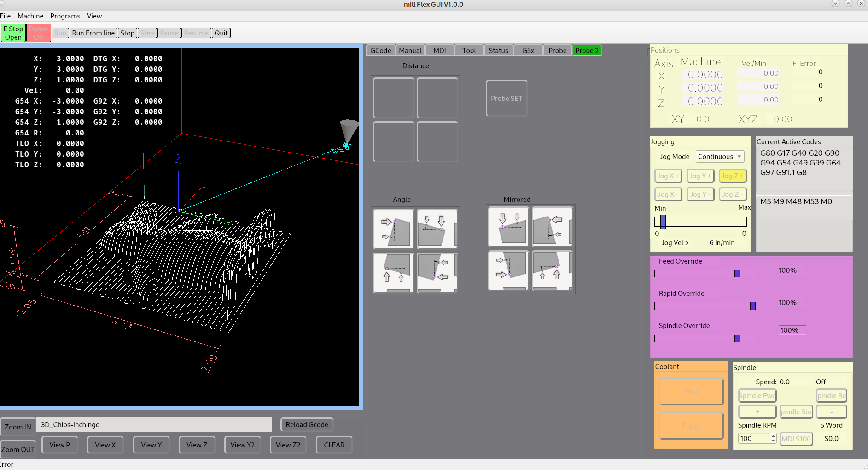This screenshot has height=470, width=868.
Task: Switch to the MDI tab
Action: coord(440,51)
